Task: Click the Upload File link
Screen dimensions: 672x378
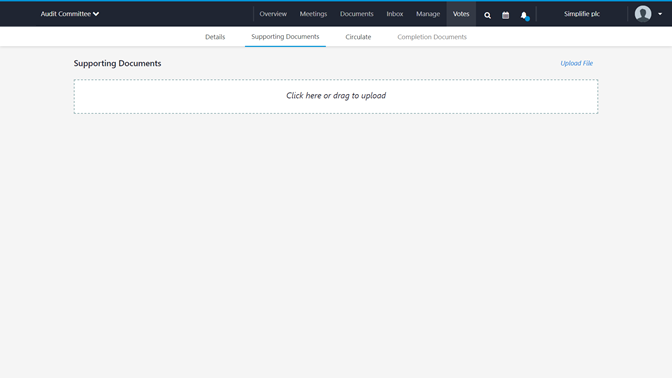Action: pos(576,63)
